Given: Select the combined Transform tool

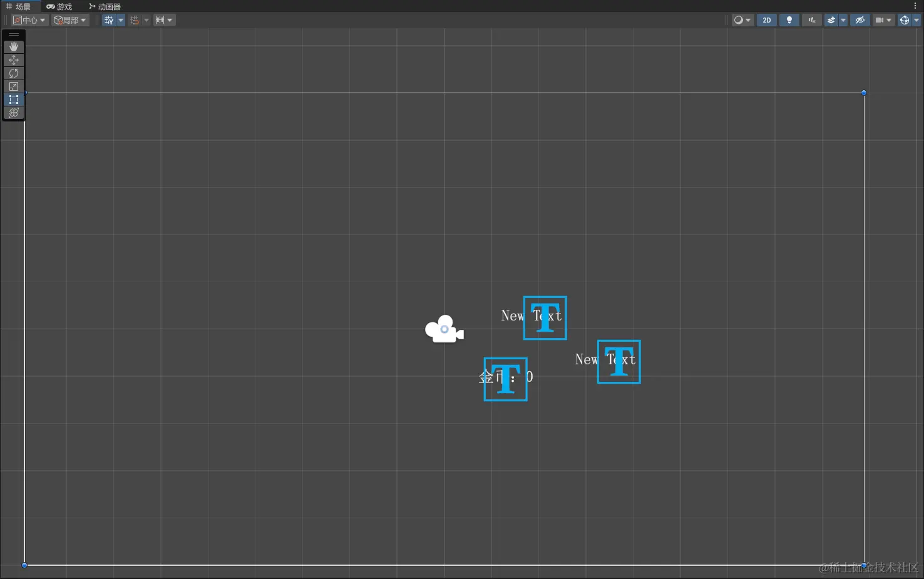Looking at the screenshot, I should click(14, 113).
